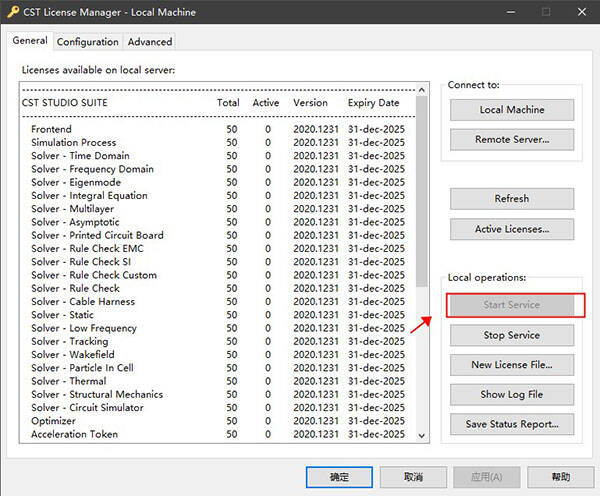The width and height of the screenshot is (600, 496).
Task: Load a New License File
Action: click(512, 365)
